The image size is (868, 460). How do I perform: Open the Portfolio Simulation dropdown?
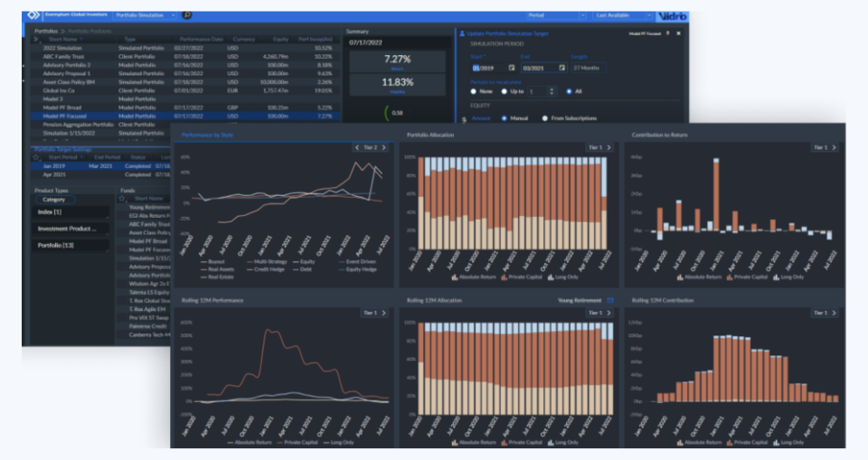coord(145,15)
